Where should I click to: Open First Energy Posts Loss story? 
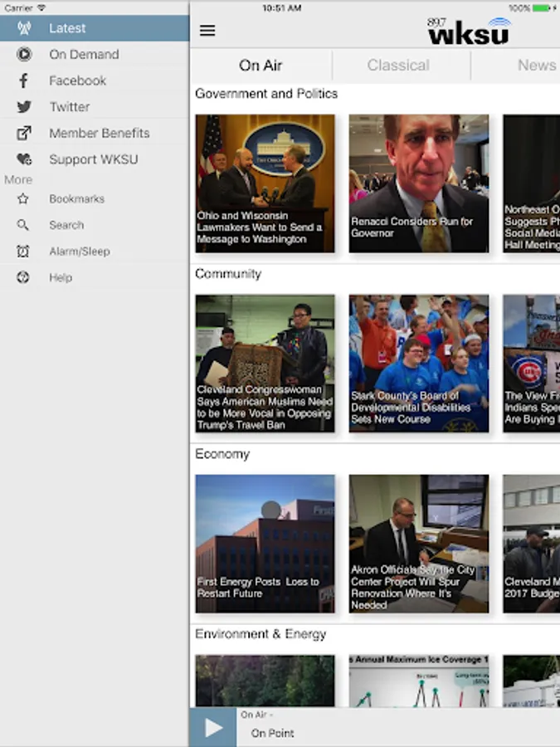coord(265,544)
